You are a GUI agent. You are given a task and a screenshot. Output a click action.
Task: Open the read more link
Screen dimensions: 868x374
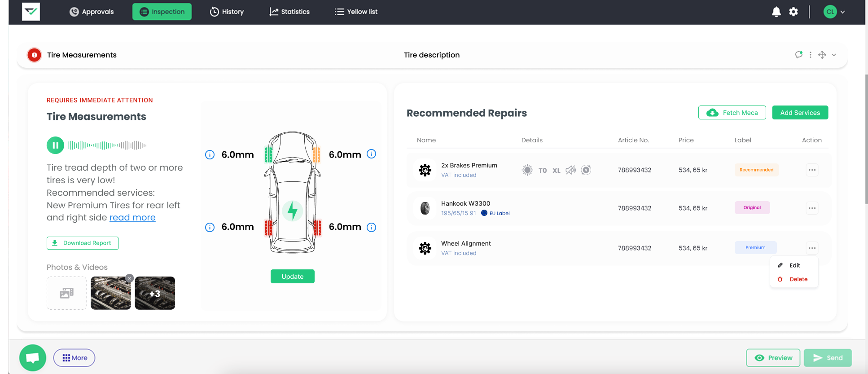tap(132, 217)
